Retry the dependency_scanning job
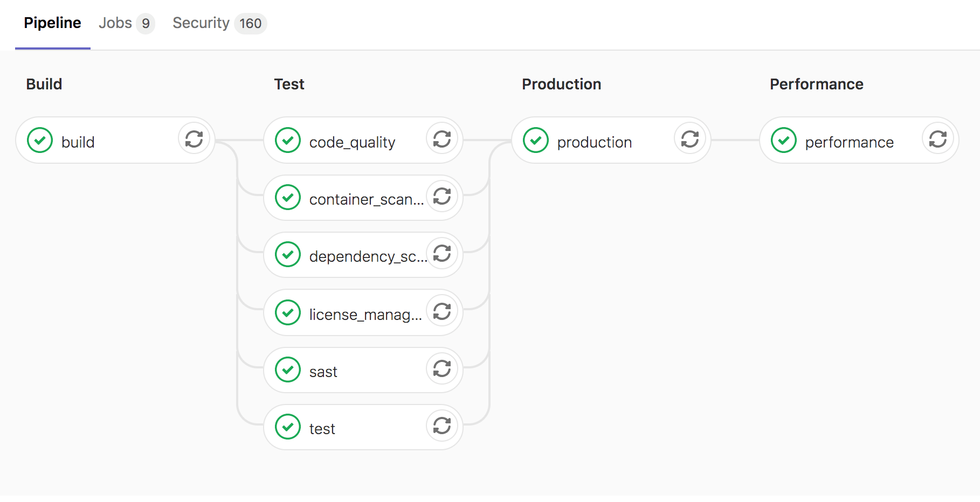Screen dimensions: 980x502 click(441, 254)
